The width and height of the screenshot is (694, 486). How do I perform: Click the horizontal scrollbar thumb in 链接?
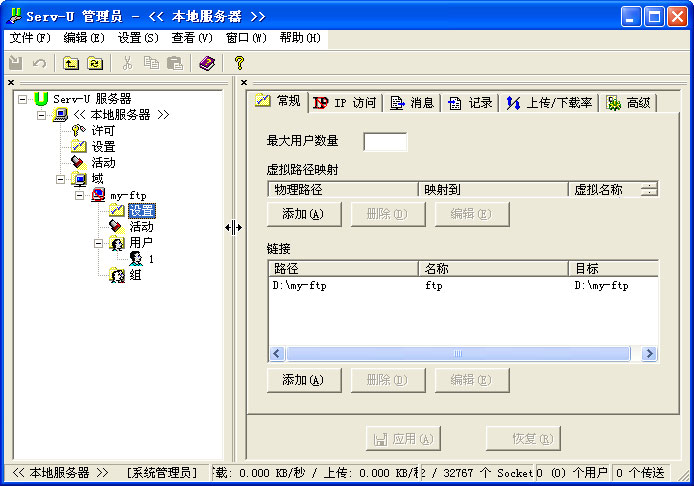click(x=458, y=353)
